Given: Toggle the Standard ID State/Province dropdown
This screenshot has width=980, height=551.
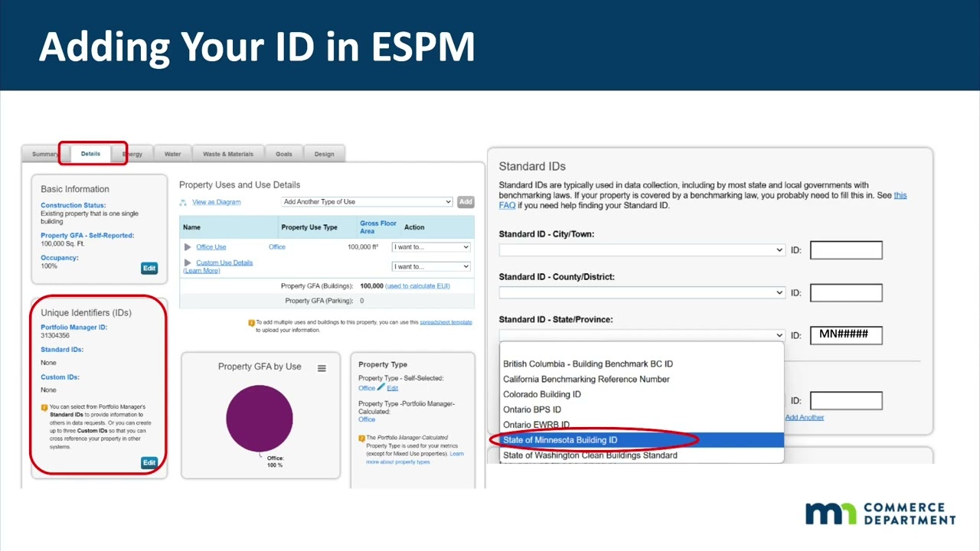Looking at the screenshot, I should (x=642, y=335).
